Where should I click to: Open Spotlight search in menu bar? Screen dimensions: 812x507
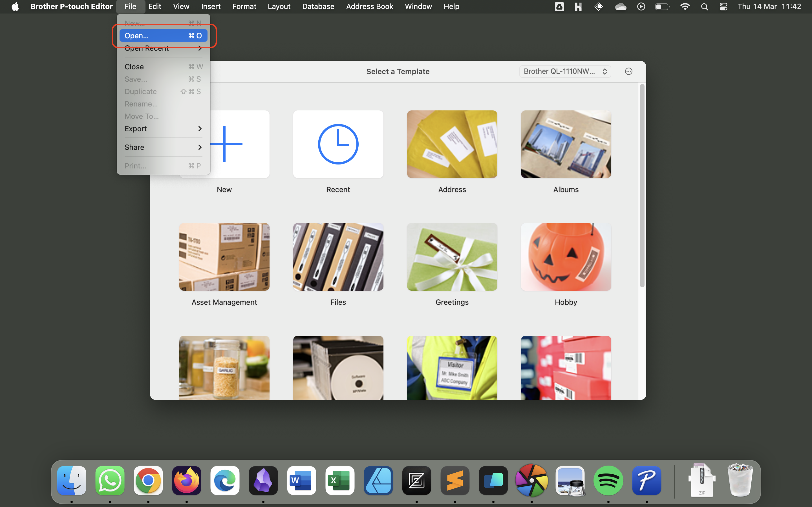point(704,7)
